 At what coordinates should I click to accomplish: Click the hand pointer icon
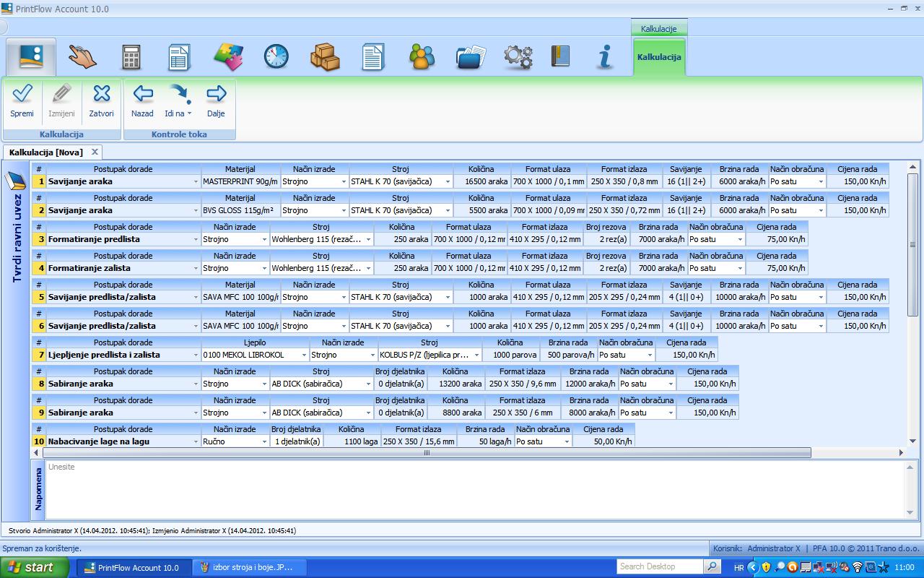[x=82, y=57]
